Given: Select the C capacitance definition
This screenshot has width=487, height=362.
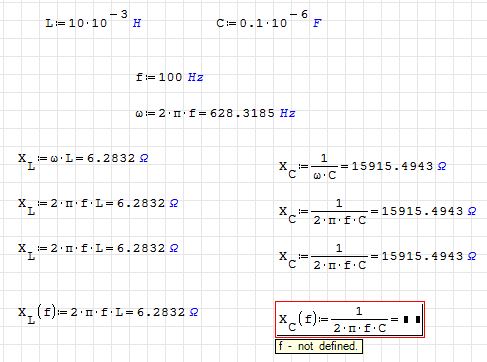Looking at the screenshot, I should coord(269,19).
